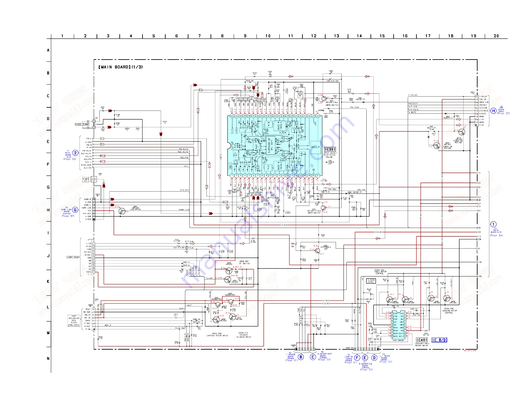Click the 'FAN +B' pin label
Image resolution: width=532 pixels, height=400 pixels.
point(483,99)
